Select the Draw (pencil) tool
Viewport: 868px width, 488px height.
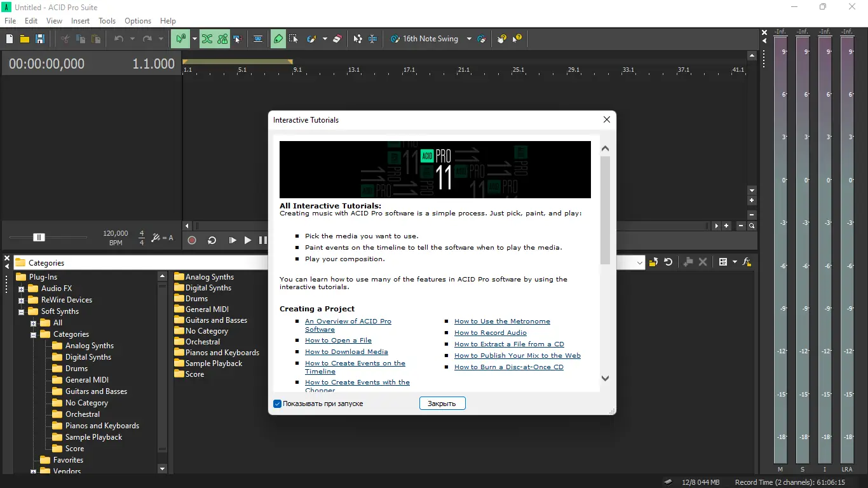pos(278,39)
